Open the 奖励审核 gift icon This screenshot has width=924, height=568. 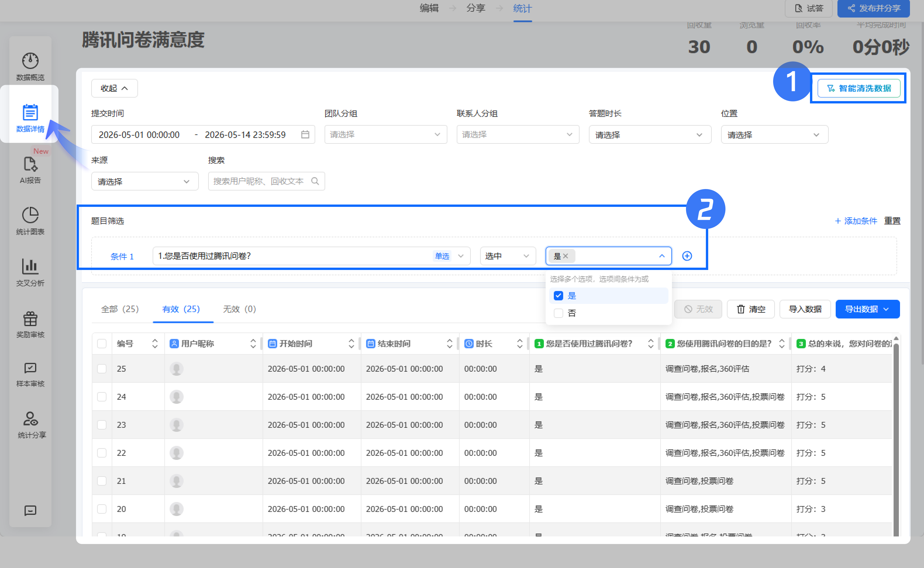coord(30,318)
